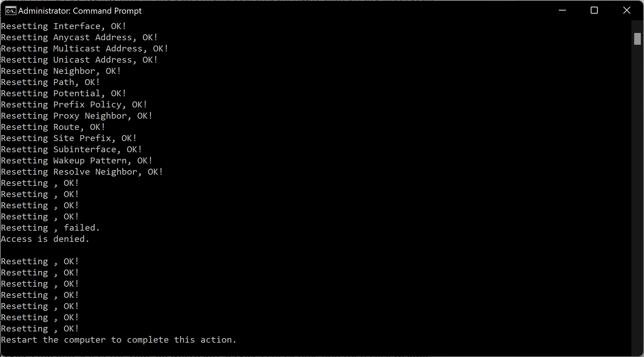The height and width of the screenshot is (357, 644).
Task: Click the 'Resetting Wakeup Pattern' output line
Action: (x=77, y=161)
